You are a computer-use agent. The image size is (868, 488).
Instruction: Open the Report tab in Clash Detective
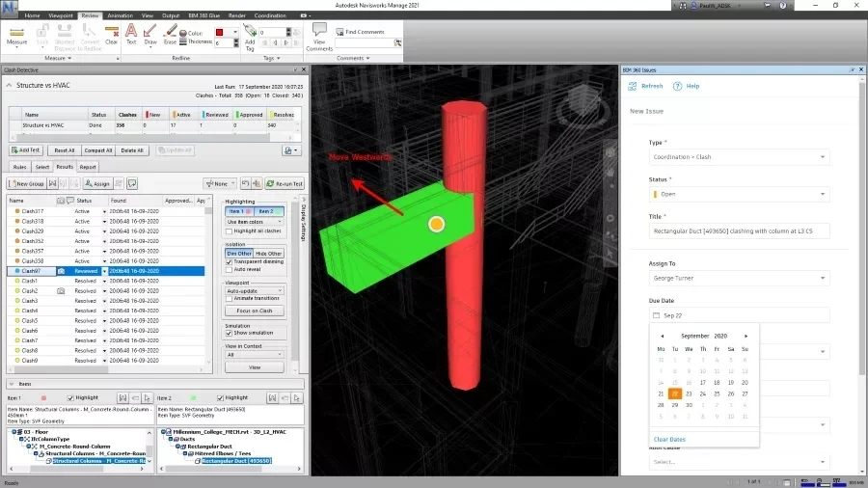(88, 167)
